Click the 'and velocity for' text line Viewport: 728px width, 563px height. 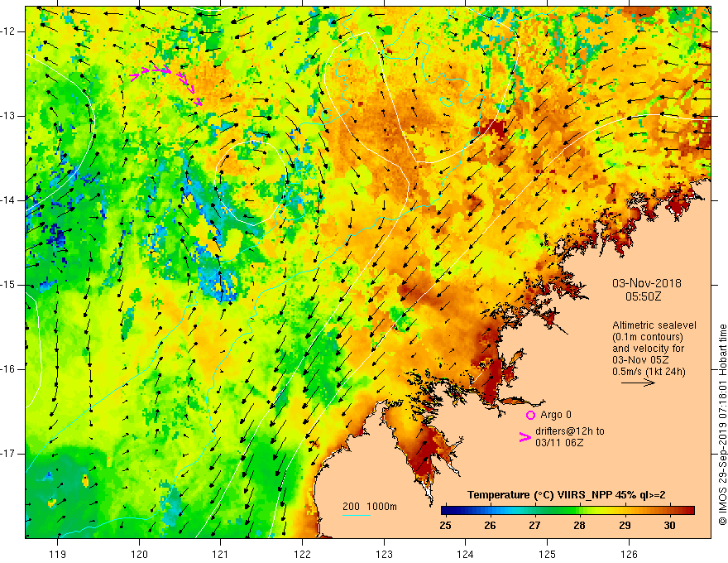[648, 349]
